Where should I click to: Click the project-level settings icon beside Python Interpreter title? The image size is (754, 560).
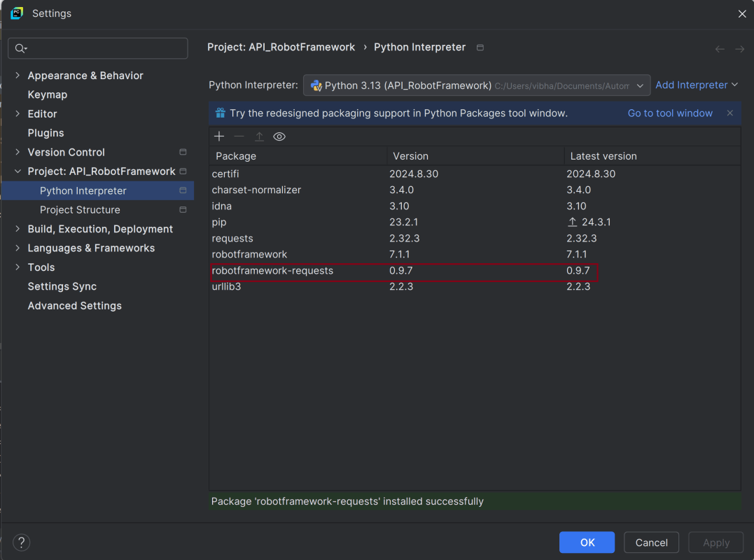point(480,48)
